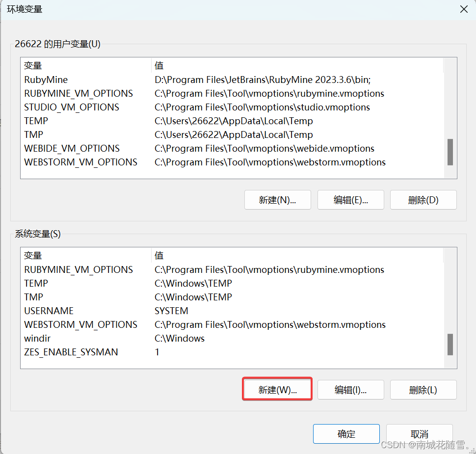Confirm with the 确定 button
476x454 pixels.
coord(346,434)
